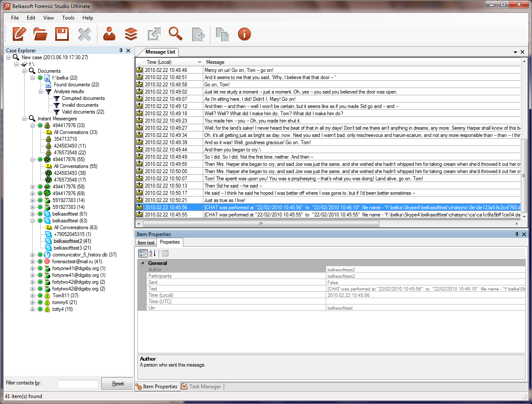The image size is (532, 404).
Task: Click the grey page-with-arrow toolbar icon
Action: point(198,34)
